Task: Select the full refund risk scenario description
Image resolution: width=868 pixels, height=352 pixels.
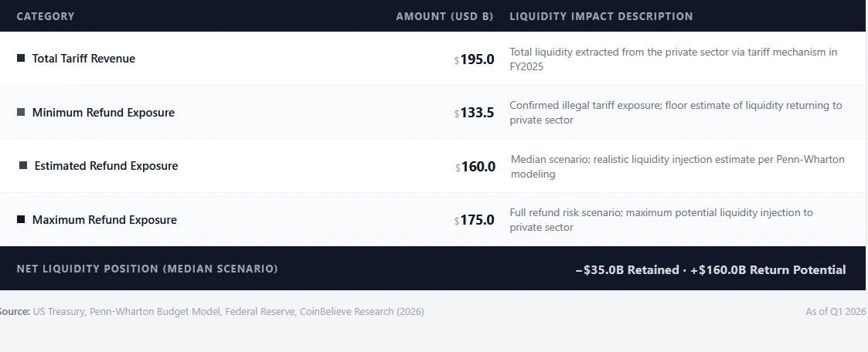Action: pyautogui.click(x=661, y=220)
